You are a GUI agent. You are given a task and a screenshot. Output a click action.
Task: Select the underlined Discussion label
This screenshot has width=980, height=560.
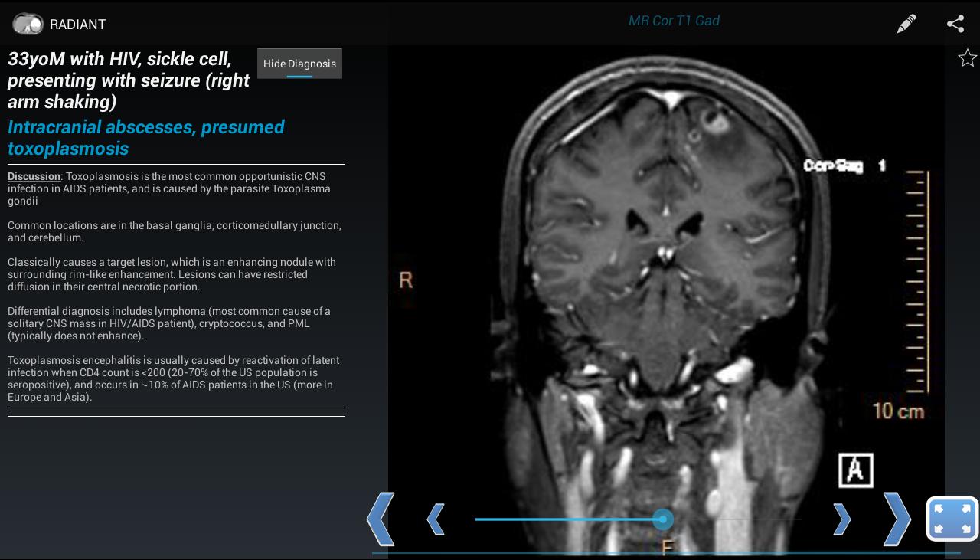tap(34, 176)
